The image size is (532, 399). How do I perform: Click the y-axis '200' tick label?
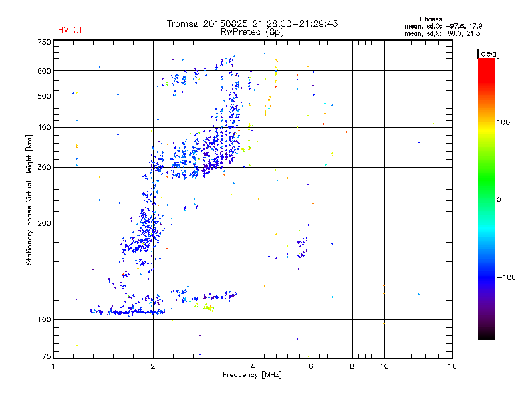tap(44, 223)
